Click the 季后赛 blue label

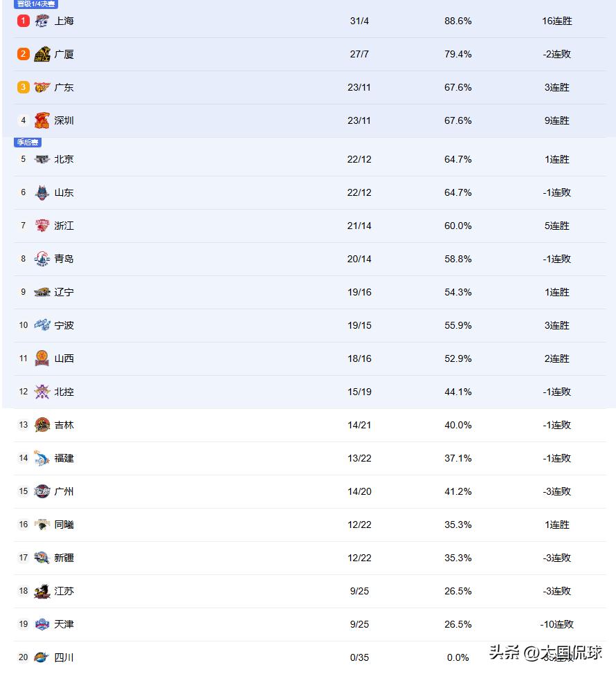click(x=28, y=143)
